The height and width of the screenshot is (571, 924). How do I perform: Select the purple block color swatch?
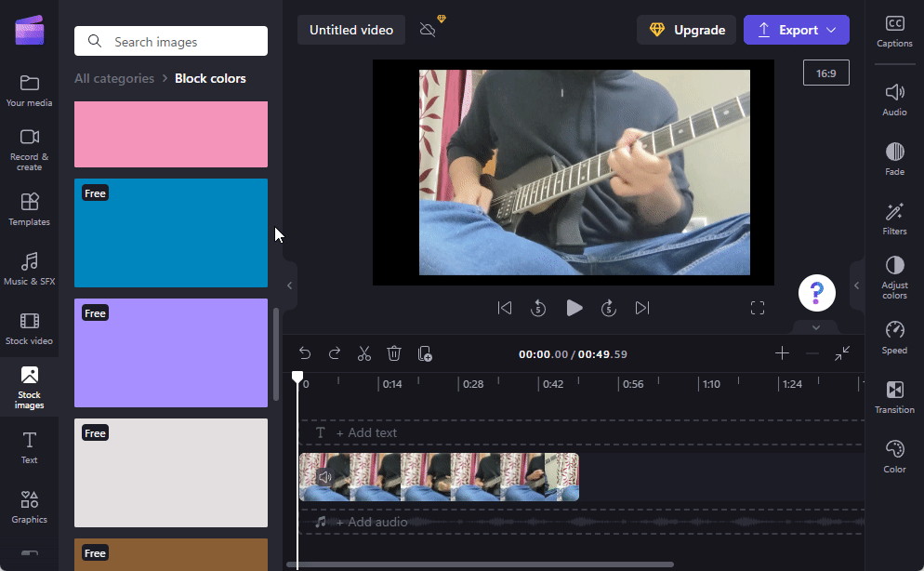[171, 352]
